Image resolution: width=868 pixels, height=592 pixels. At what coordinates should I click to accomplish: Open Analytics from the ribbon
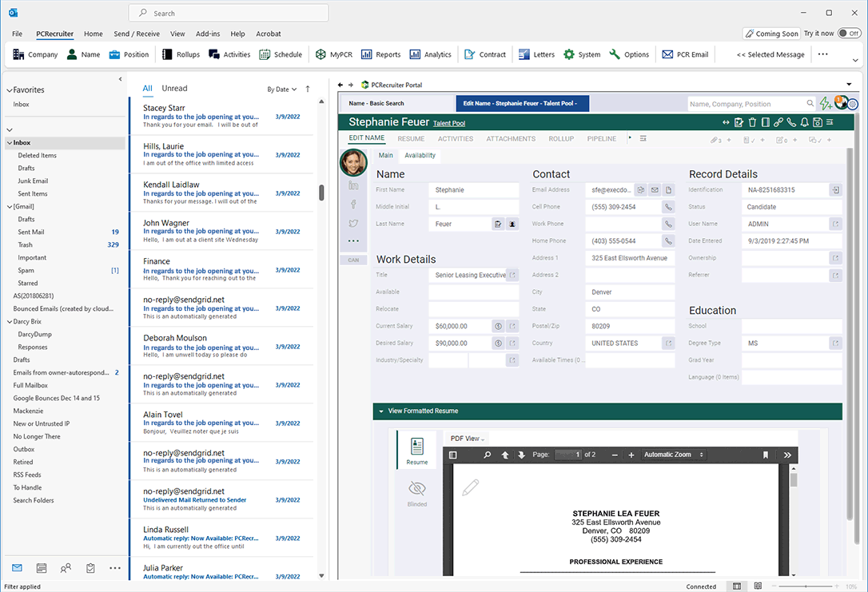coord(430,54)
